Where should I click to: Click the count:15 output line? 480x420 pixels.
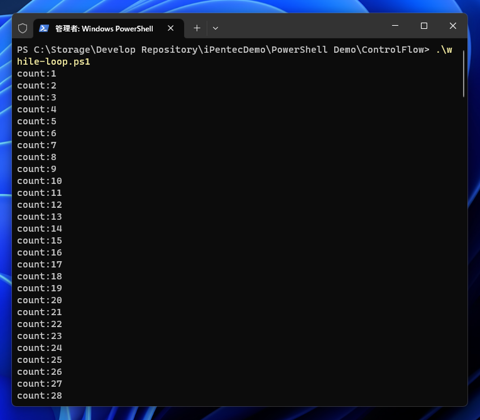click(40, 241)
